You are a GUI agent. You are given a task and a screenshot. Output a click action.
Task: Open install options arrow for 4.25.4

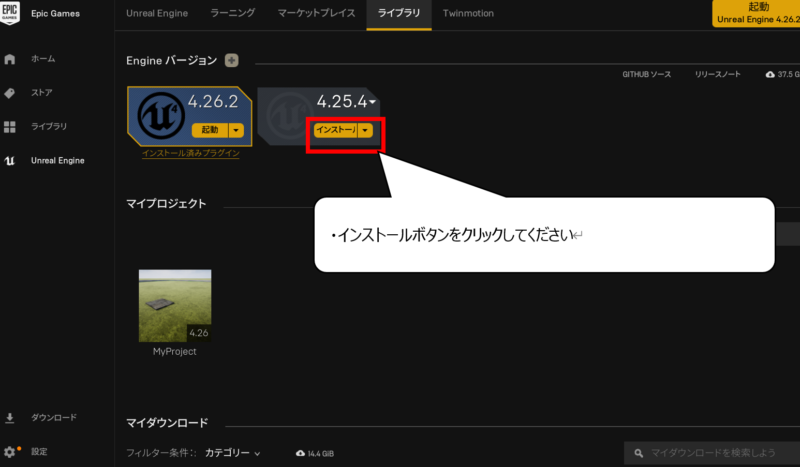coord(365,130)
